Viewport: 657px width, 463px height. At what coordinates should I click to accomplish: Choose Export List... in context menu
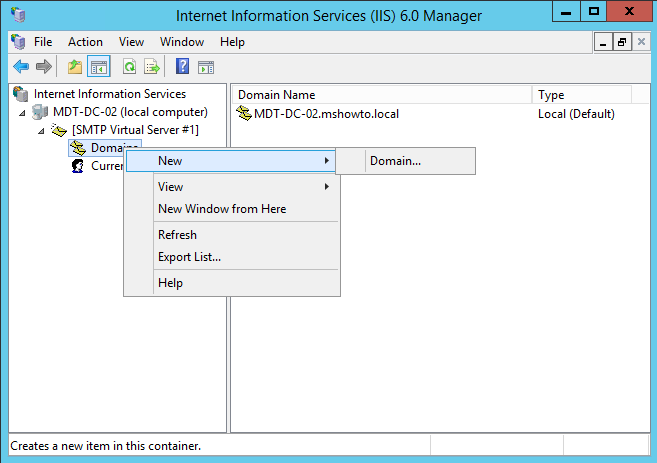(232, 257)
